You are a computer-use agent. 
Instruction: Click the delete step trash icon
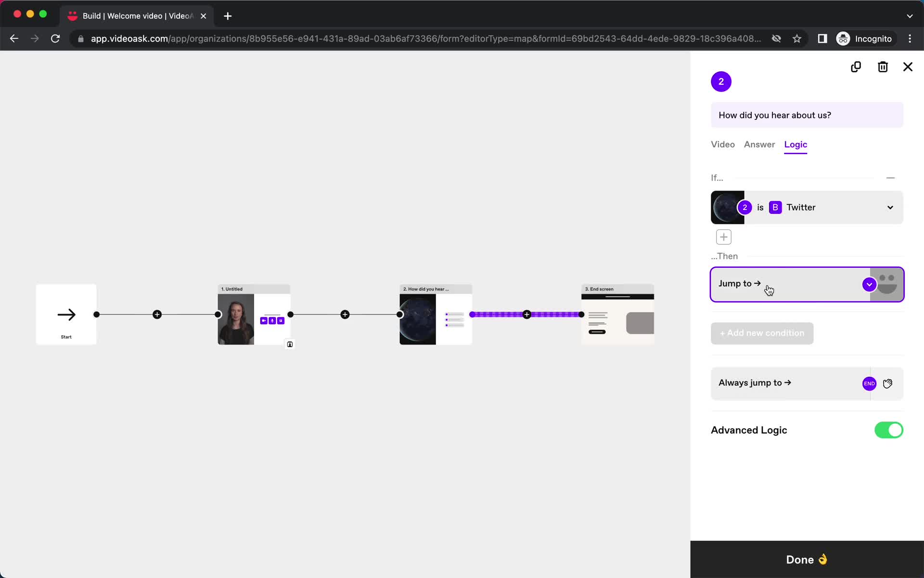point(883,67)
